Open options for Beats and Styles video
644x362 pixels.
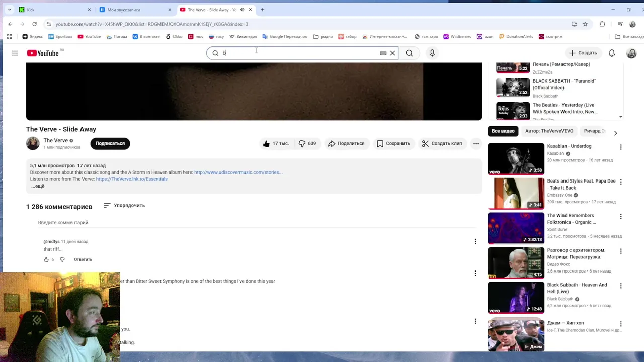click(x=621, y=182)
